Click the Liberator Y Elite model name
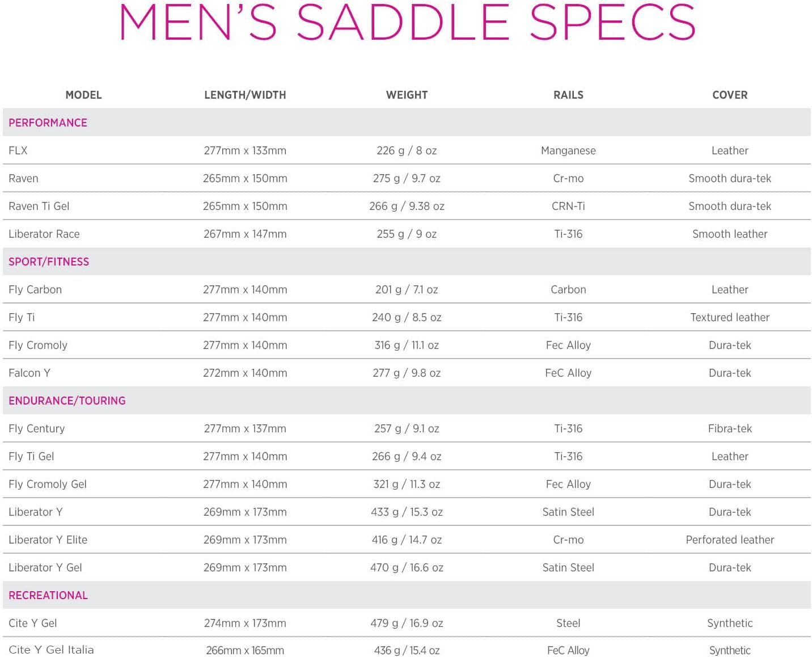Screen dimensions: 812x657 48,540
